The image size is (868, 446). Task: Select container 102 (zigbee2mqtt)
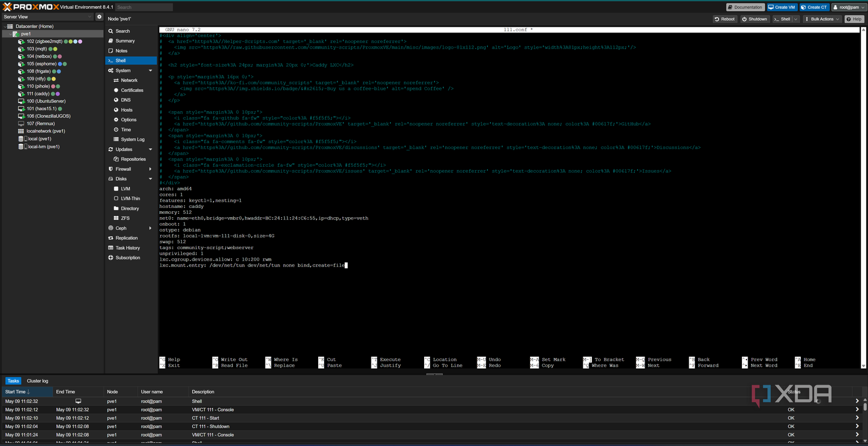(45, 42)
